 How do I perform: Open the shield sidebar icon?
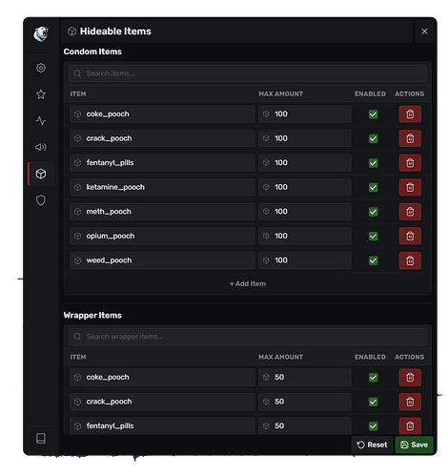point(41,200)
